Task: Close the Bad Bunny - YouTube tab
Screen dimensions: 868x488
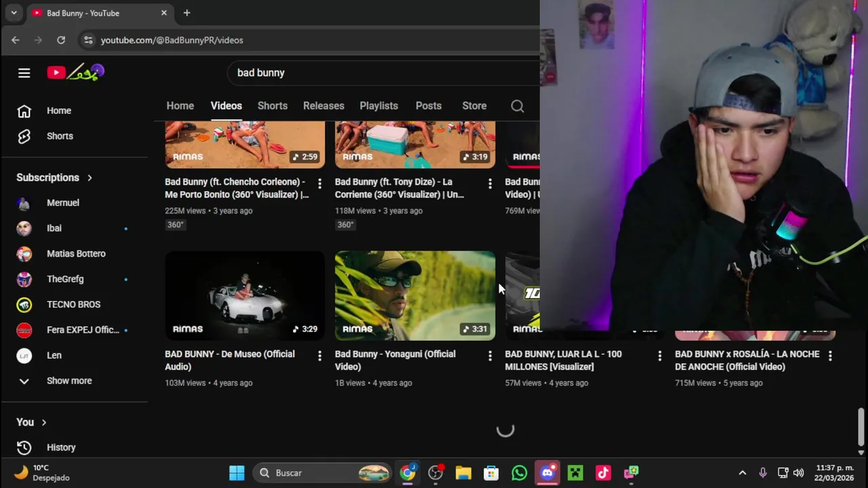Action: (x=163, y=13)
